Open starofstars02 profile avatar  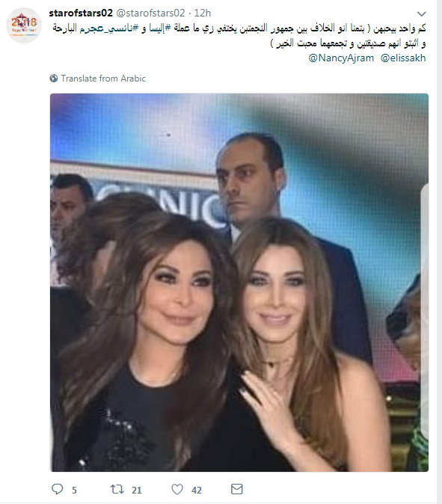coord(24,25)
